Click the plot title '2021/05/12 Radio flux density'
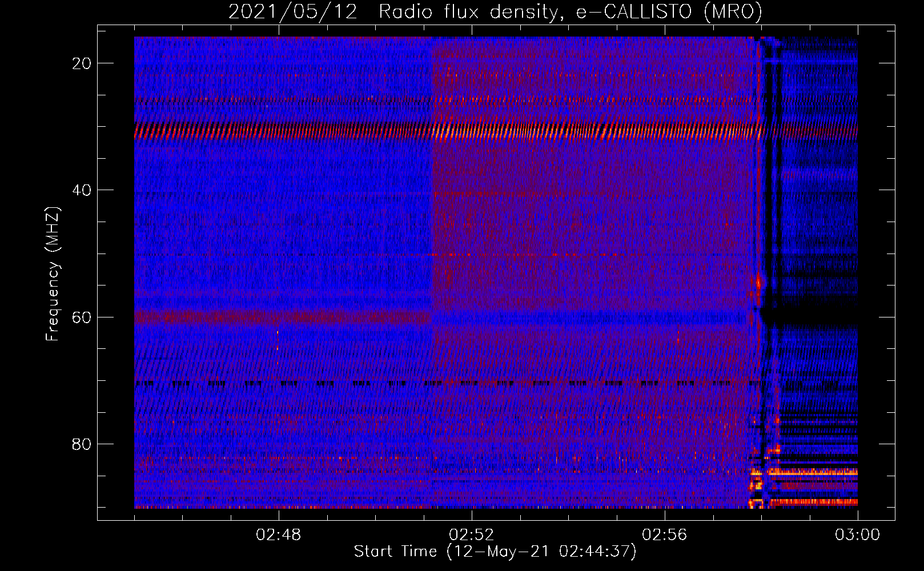The height and width of the screenshot is (571, 924). tap(495, 11)
